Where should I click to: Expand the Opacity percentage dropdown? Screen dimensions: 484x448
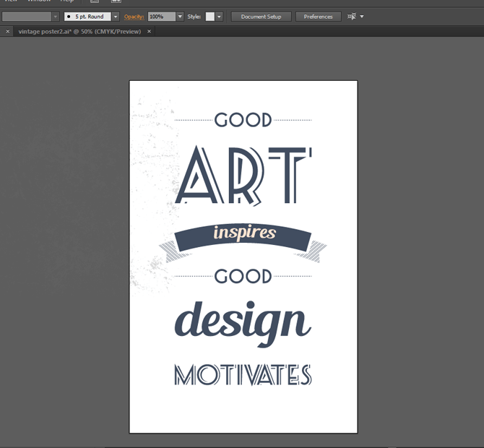(x=180, y=16)
